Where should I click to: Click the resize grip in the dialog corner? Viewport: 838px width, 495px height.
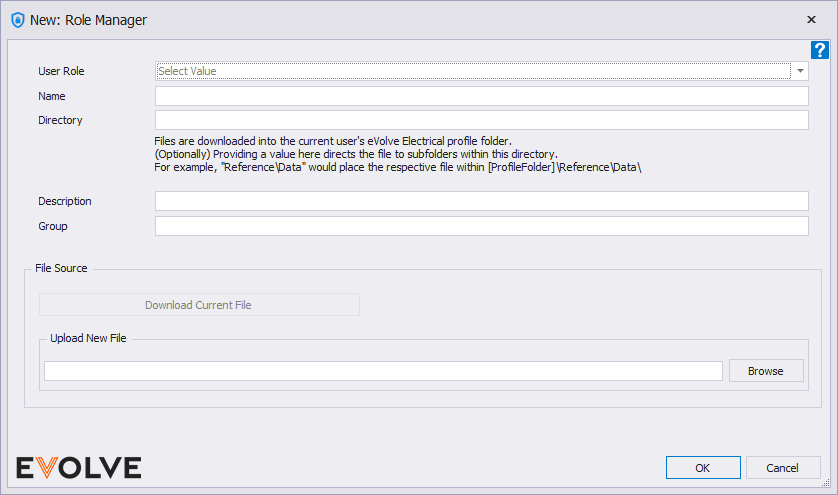[x=826, y=483]
